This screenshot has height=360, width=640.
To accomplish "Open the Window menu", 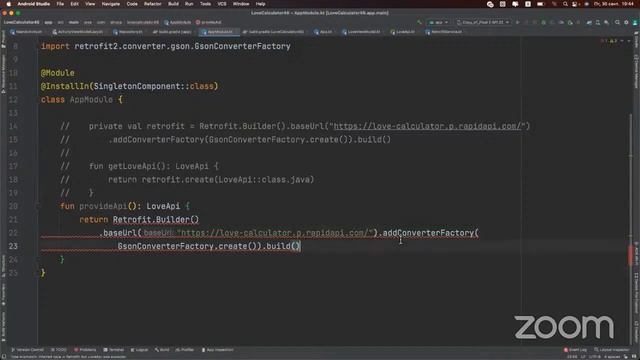I will [241, 4].
